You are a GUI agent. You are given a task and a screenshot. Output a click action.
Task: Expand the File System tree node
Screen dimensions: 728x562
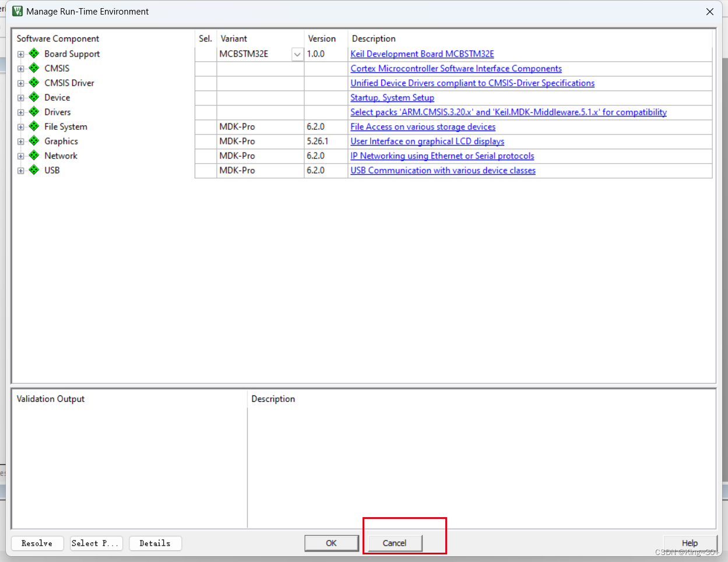click(x=20, y=127)
